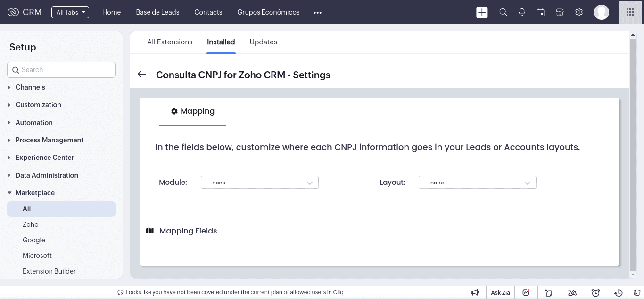Open the recent items history icon
Screen dimensions: 644x299
pos(619,292)
